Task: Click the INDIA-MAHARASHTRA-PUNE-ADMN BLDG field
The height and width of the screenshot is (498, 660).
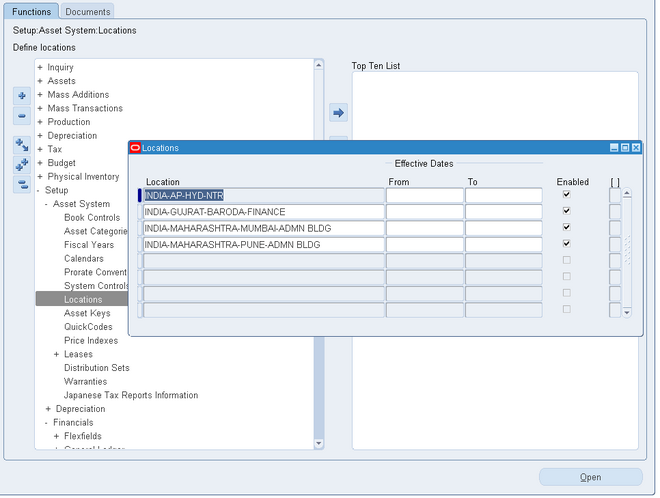Action: coord(263,245)
